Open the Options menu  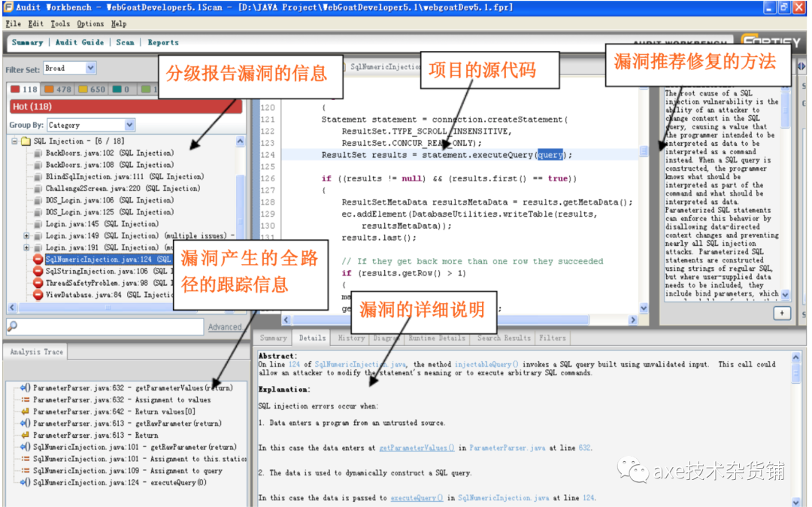(x=90, y=24)
